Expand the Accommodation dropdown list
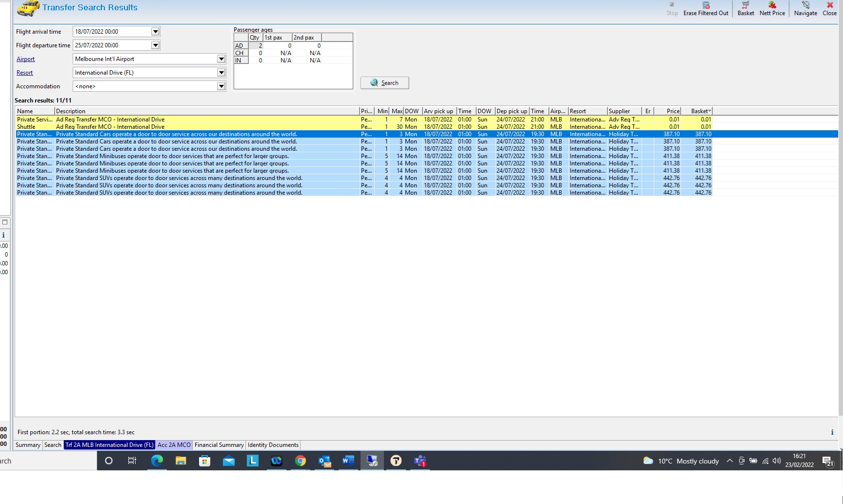 coord(221,86)
